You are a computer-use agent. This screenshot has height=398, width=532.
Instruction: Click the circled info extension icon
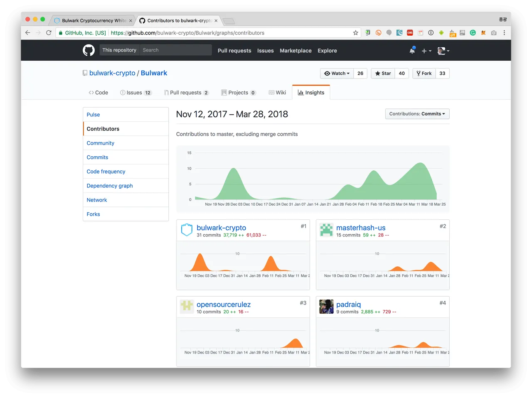click(x=431, y=33)
